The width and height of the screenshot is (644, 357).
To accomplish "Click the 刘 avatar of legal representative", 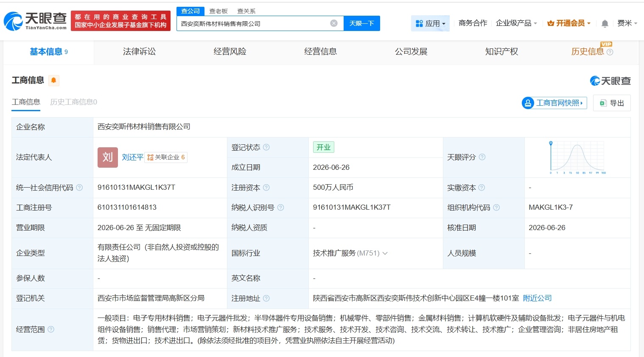I will (x=108, y=157).
